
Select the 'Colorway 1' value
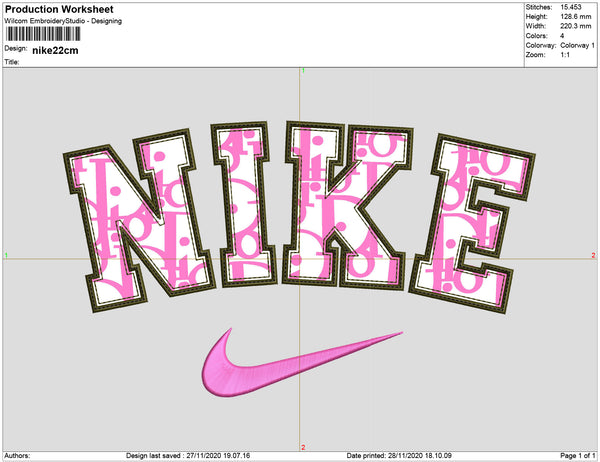(577, 45)
